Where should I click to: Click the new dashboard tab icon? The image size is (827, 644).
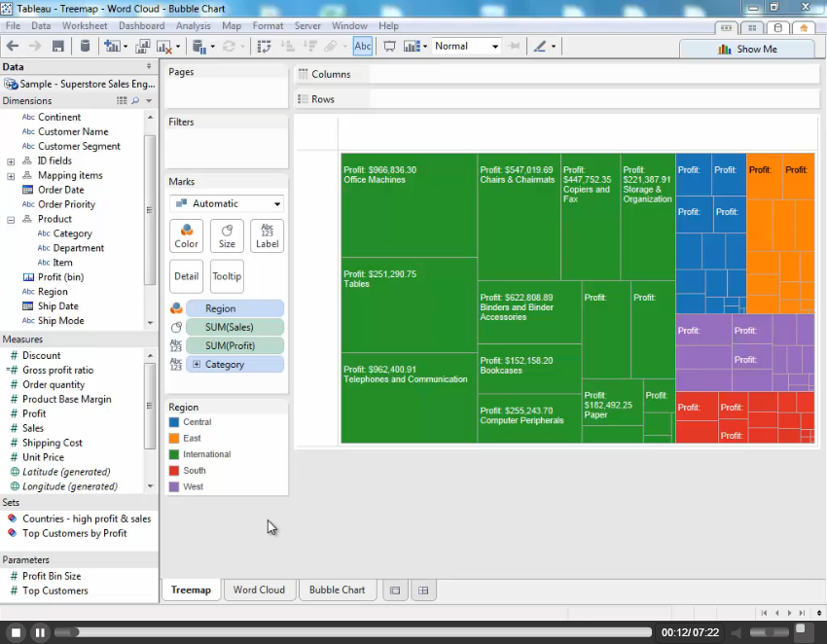pyautogui.click(x=422, y=590)
